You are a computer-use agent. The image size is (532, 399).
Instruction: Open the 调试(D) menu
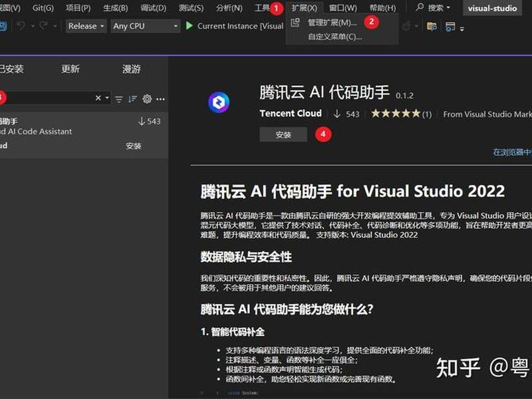pos(154,8)
